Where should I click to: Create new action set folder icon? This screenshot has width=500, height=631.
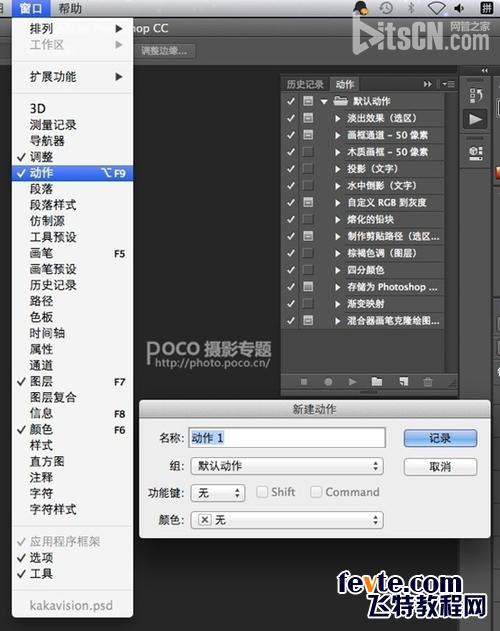(x=377, y=381)
